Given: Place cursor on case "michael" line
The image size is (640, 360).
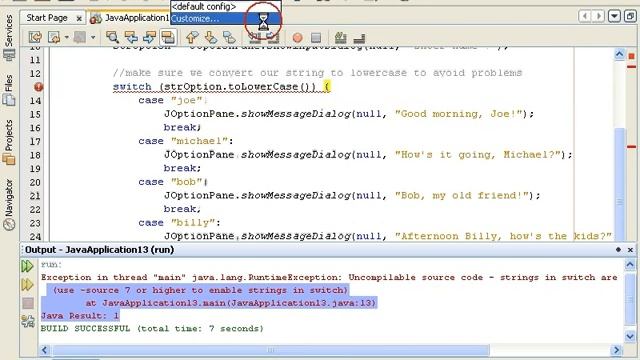Looking at the screenshot, I should (186, 141).
